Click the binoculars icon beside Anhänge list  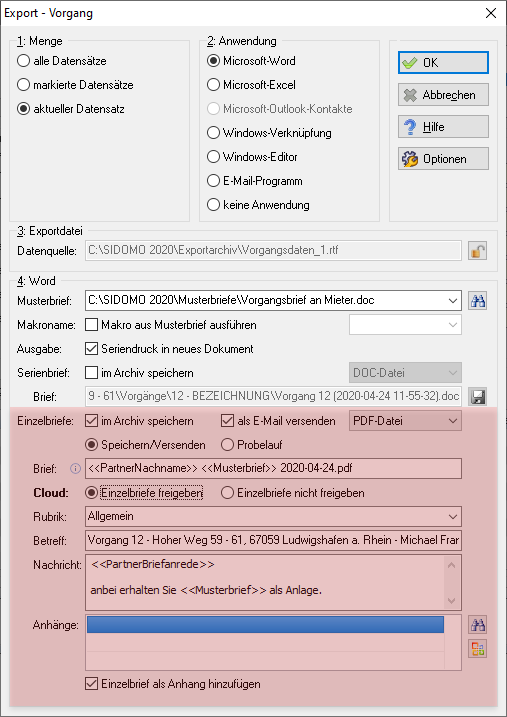pos(477,625)
